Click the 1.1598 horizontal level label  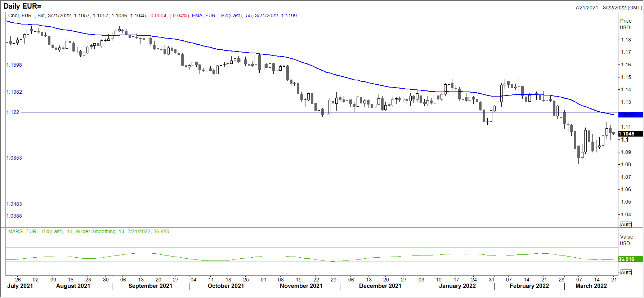point(14,65)
